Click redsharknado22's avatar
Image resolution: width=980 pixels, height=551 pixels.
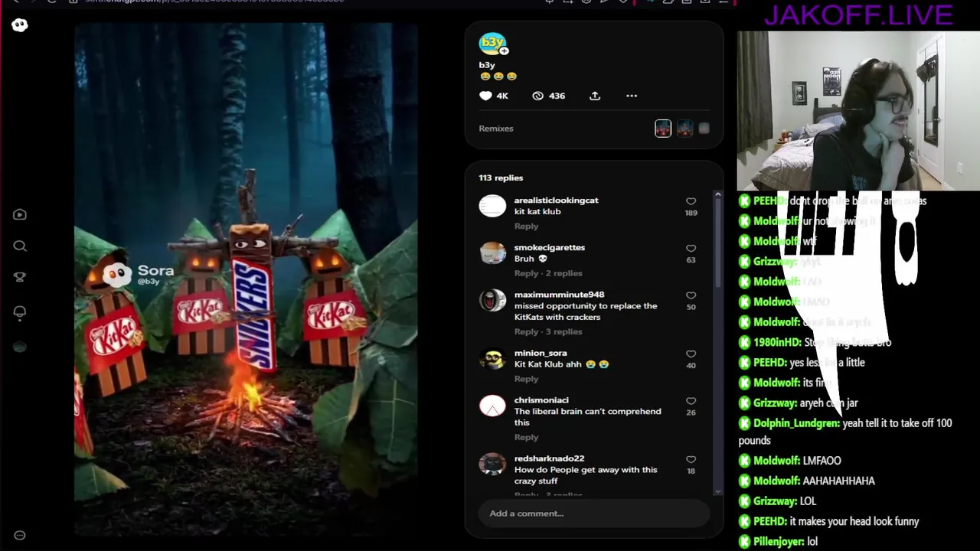[x=492, y=465]
